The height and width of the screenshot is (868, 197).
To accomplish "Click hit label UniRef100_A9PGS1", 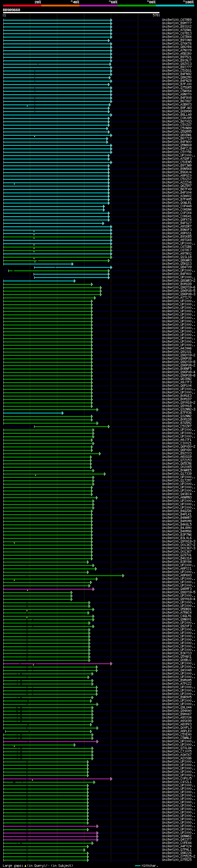I will click(177, 233).
